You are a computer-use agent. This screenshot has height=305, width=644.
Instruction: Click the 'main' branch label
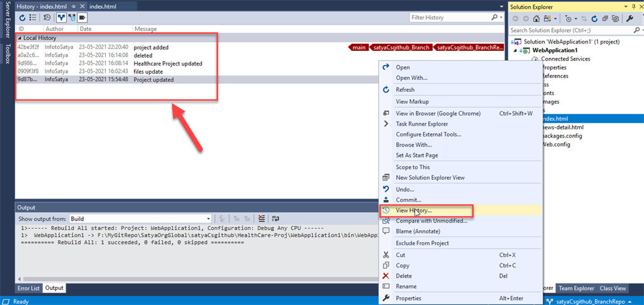point(358,48)
